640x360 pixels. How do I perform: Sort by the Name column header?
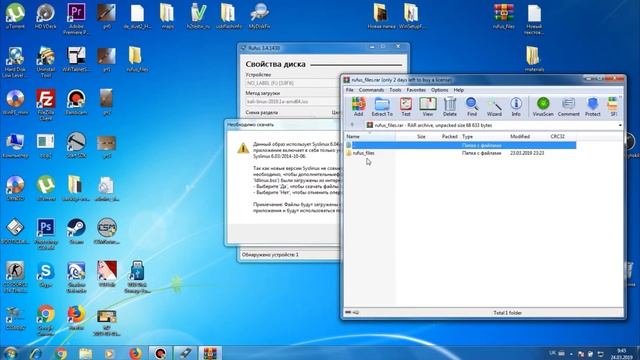point(370,136)
